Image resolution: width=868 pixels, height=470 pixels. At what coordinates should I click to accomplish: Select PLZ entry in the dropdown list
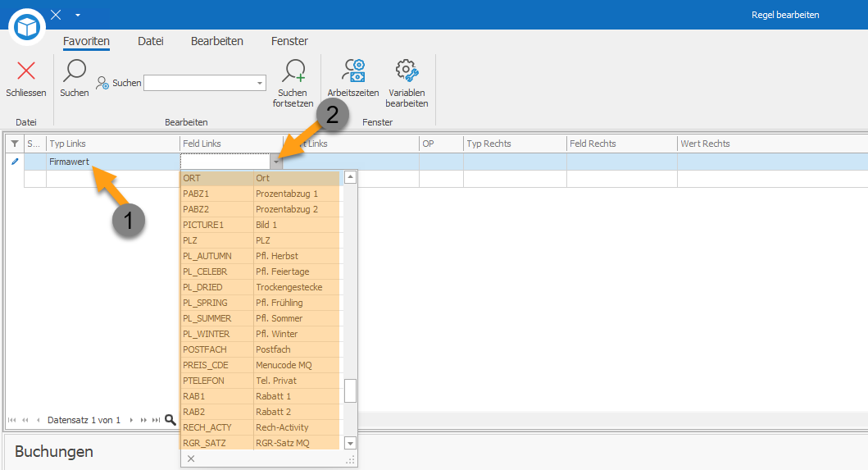[260, 240]
